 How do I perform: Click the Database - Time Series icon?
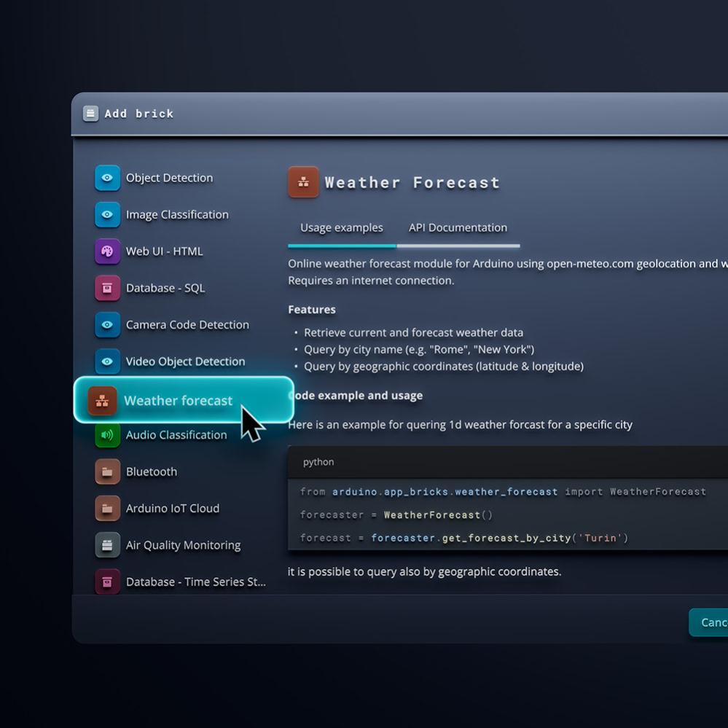(107, 582)
